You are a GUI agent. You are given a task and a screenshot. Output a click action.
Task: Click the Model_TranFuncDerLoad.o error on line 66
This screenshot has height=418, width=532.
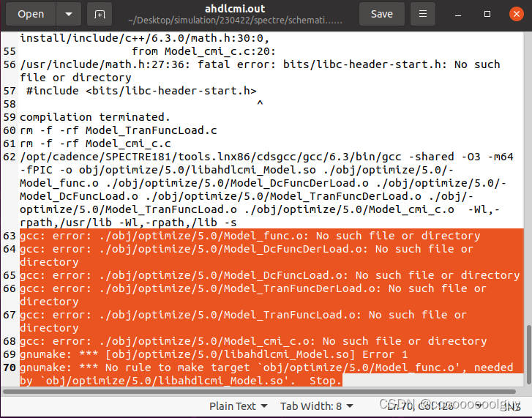click(253, 295)
